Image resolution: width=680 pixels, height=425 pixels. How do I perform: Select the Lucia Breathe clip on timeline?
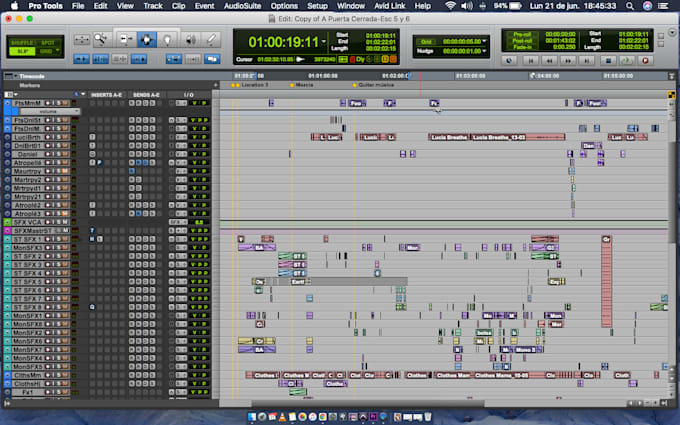click(449, 137)
